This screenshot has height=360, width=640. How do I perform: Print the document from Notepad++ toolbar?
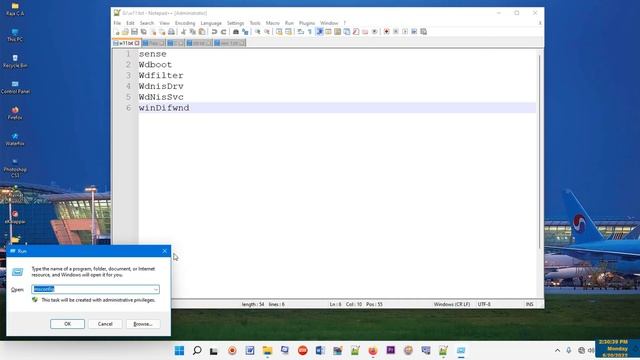(171, 32)
